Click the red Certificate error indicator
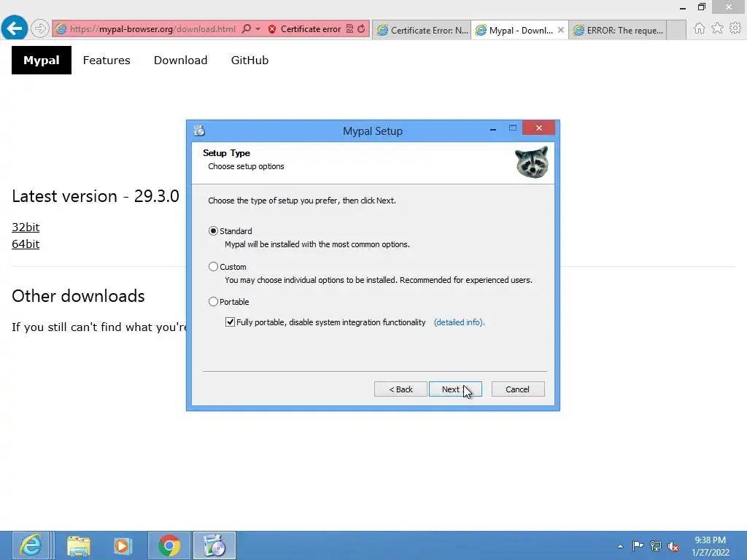This screenshot has height=560, width=747. [304, 29]
